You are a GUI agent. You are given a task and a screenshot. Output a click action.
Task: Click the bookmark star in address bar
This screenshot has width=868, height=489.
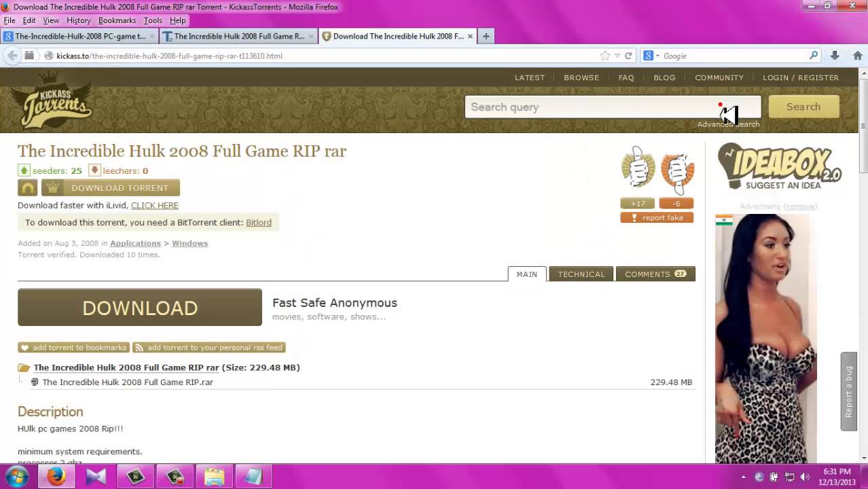tap(605, 56)
